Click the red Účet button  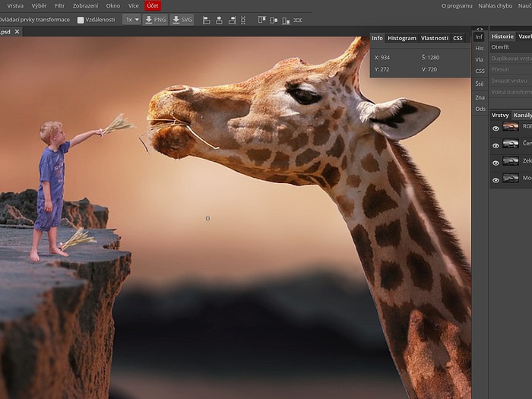[x=153, y=5]
